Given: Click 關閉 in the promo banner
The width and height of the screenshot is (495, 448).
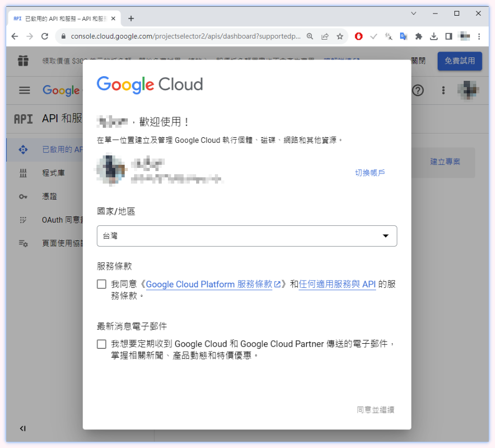Looking at the screenshot, I should pyautogui.click(x=418, y=60).
